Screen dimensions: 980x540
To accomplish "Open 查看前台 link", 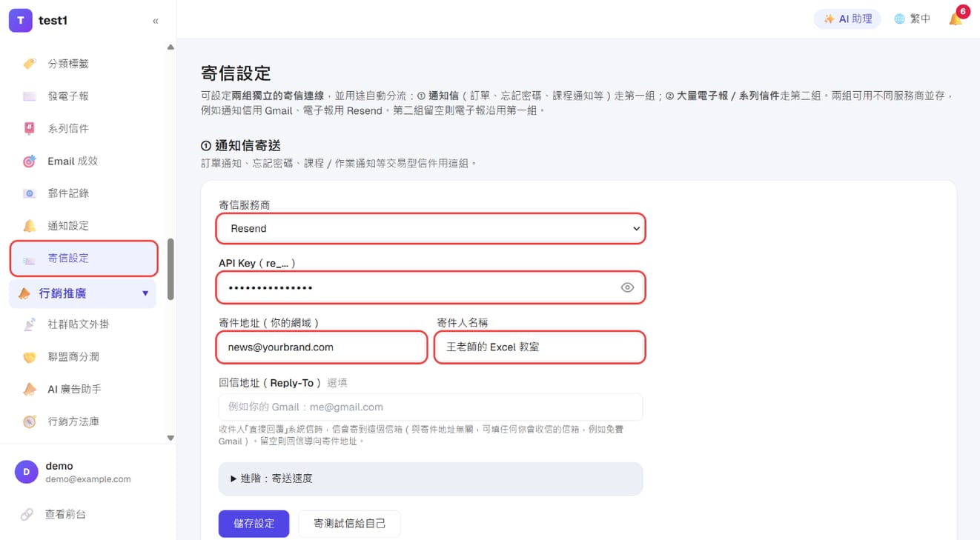I will click(x=65, y=514).
